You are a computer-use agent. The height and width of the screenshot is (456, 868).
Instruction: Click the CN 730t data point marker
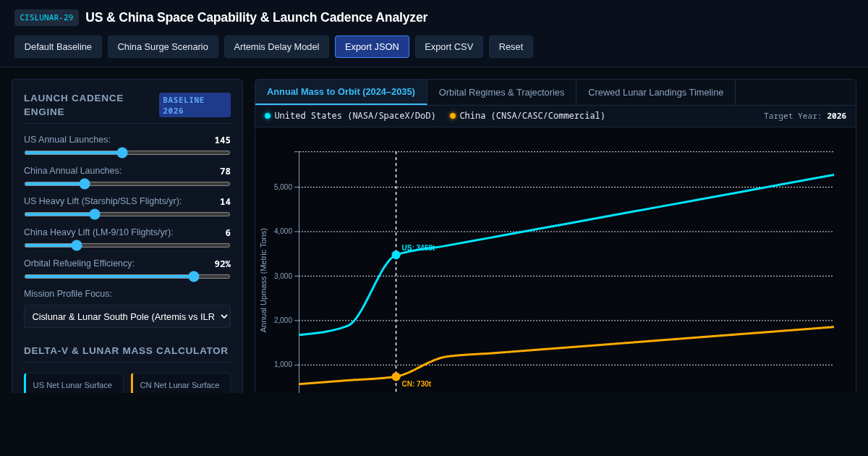396,376
